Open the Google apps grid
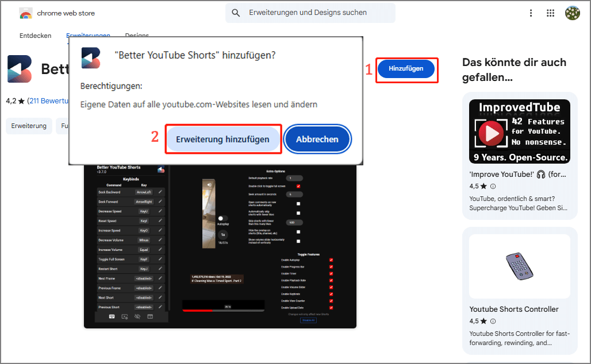591x364 pixels. click(x=550, y=13)
